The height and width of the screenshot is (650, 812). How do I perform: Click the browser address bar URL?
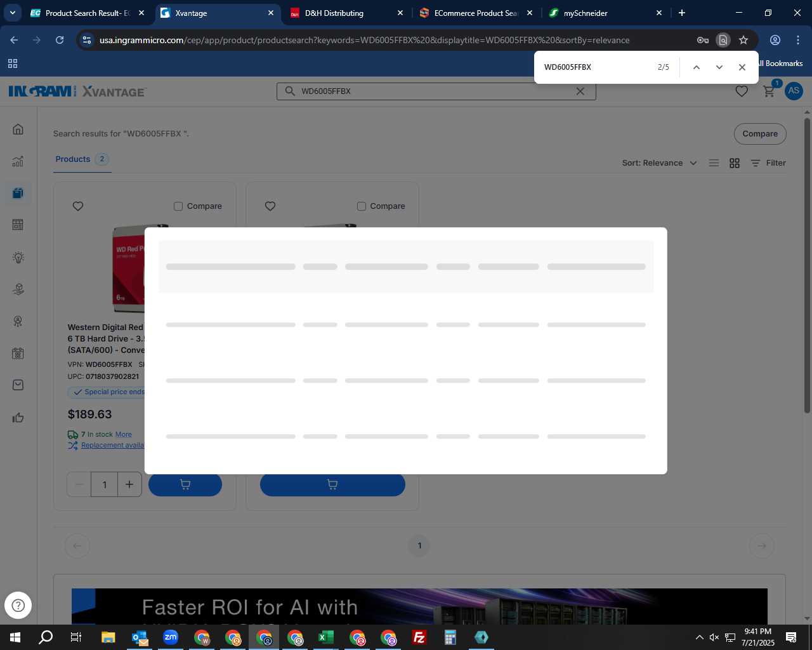coord(364,40)
